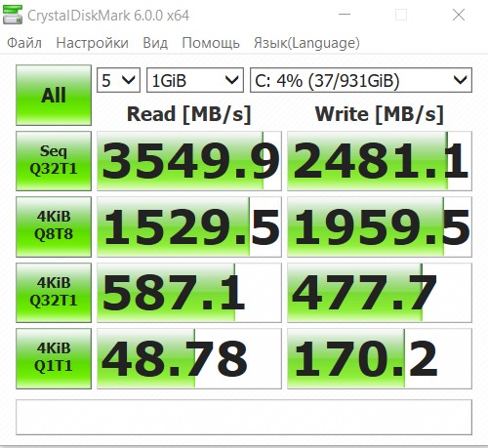Click the Seq write result 2481.1
The image size is (488, 448).
[x=380, y=161]
